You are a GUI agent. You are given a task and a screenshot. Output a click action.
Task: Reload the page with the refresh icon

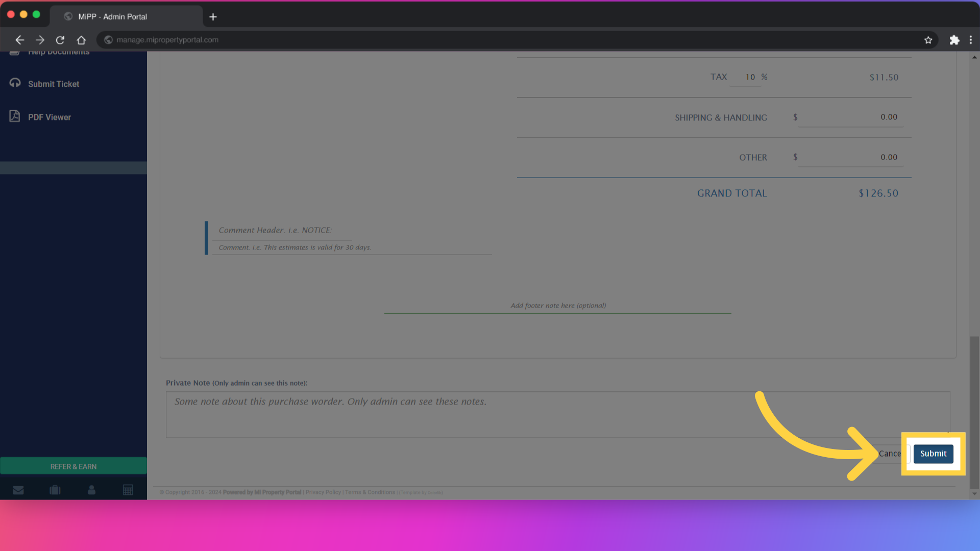(60, 40)
